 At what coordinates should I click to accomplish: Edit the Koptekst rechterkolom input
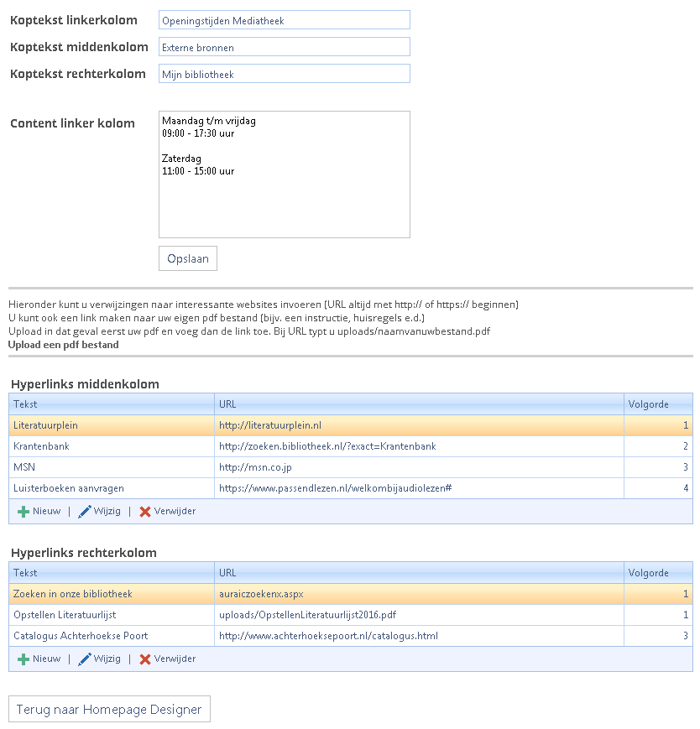tap(284, 74)
